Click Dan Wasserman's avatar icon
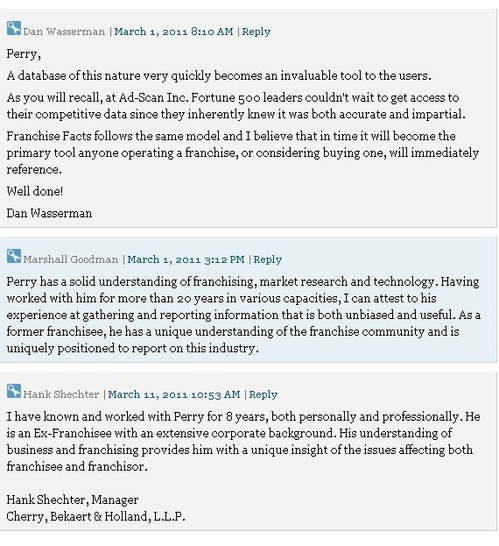499x546 pixels. pyautogui.click(x=14, y=29)
